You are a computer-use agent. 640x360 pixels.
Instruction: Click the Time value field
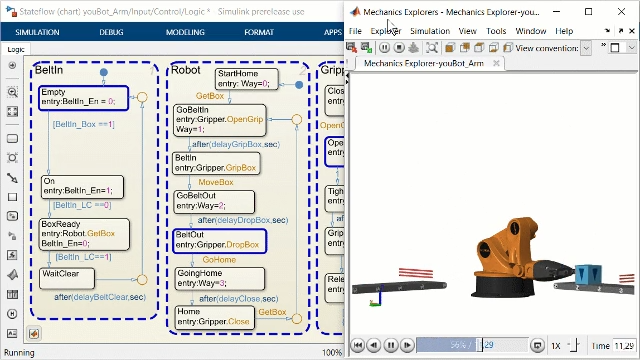tap(624, 346)
